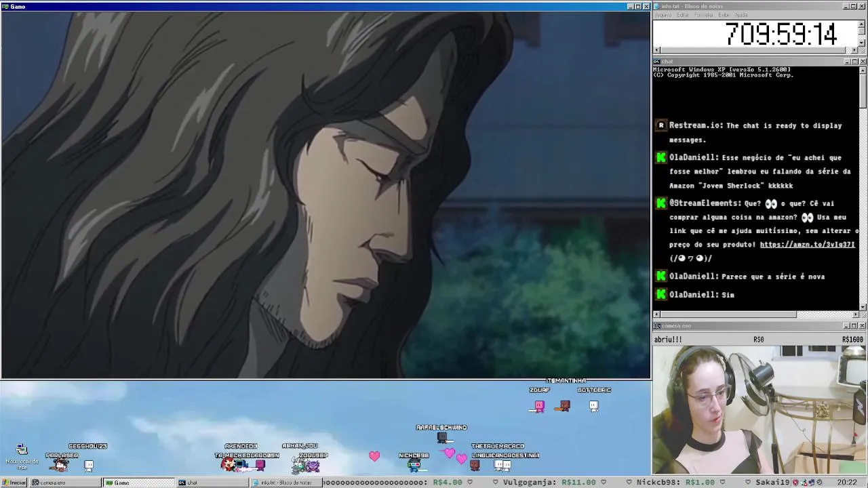The image size is (868, 488).
Task: Click left arrow of Bloco de notas horizontal scrollbar
Action: 656,50
